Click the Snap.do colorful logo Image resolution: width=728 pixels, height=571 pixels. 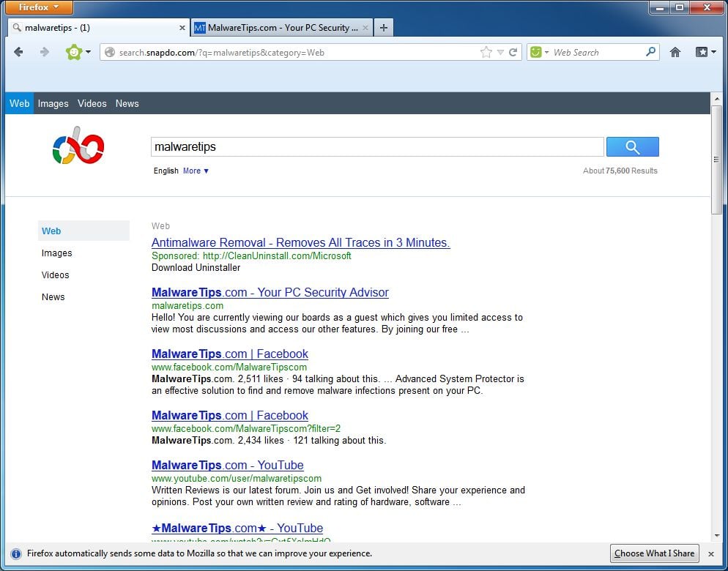78,146
